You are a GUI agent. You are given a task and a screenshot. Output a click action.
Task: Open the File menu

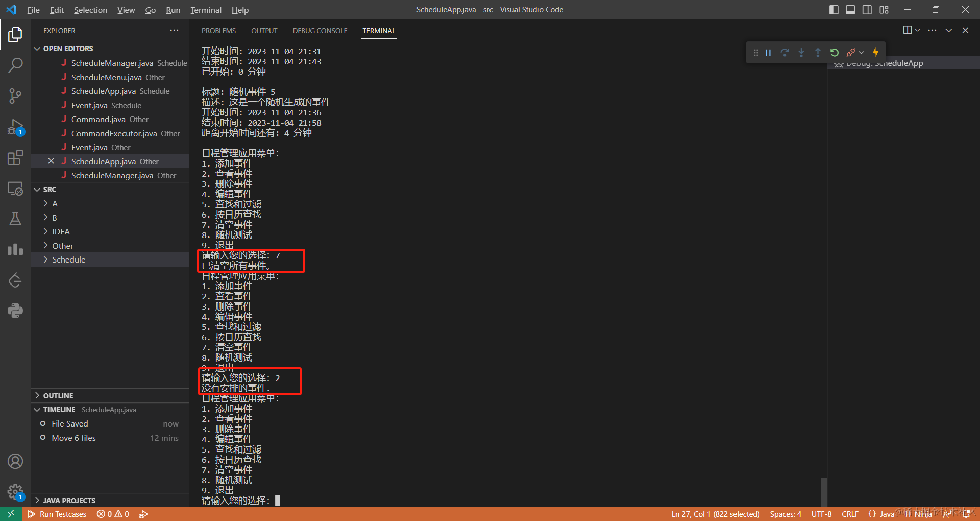click(33, 10)
